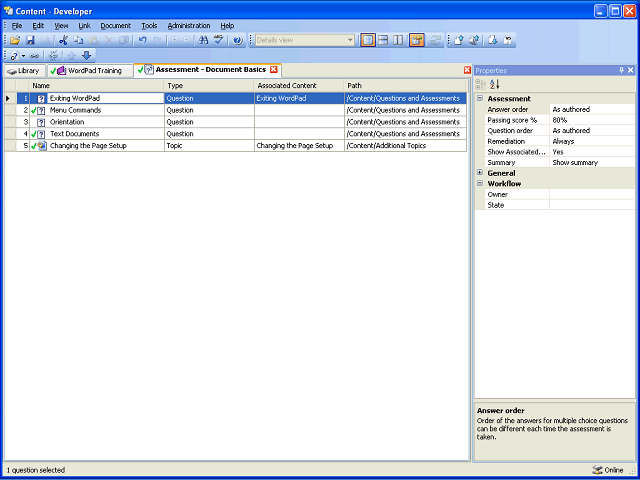Open the File menu
640x480 pixels.
pyautogui.click(x=17, y=26)
